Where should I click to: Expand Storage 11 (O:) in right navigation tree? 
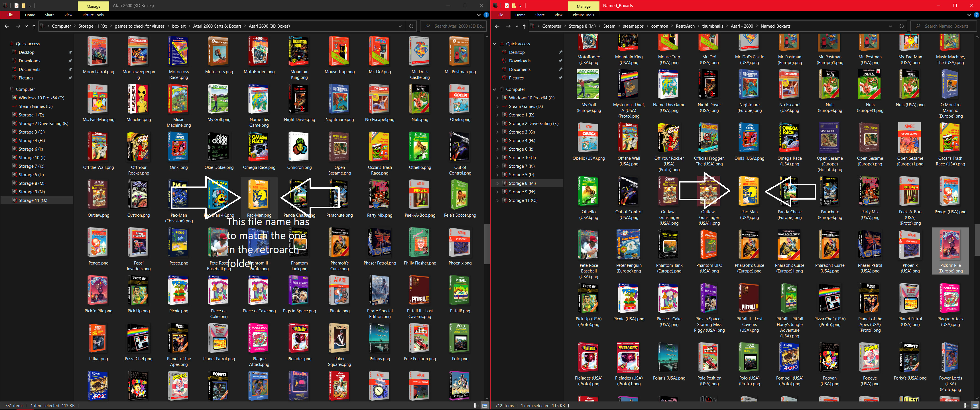497,200
